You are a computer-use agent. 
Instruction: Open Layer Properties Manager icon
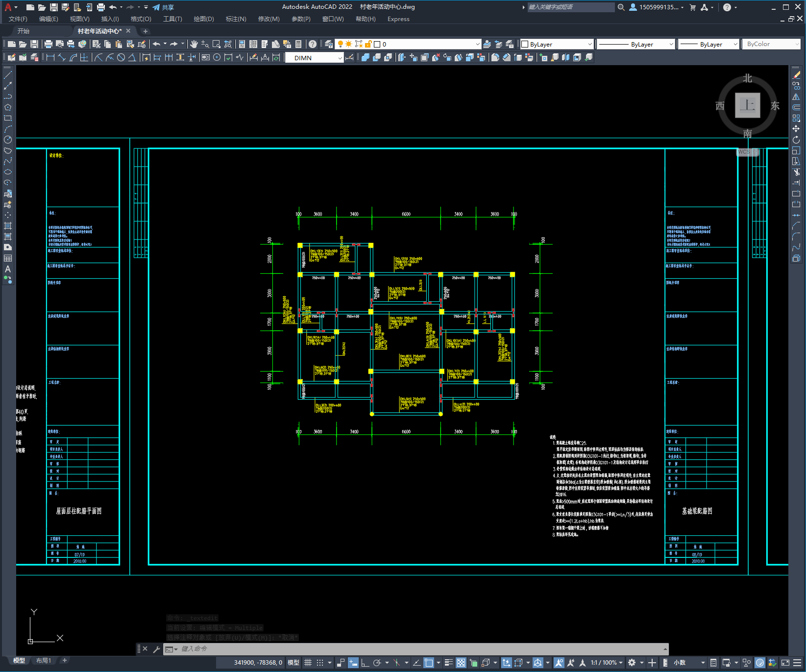coord(329,44)
